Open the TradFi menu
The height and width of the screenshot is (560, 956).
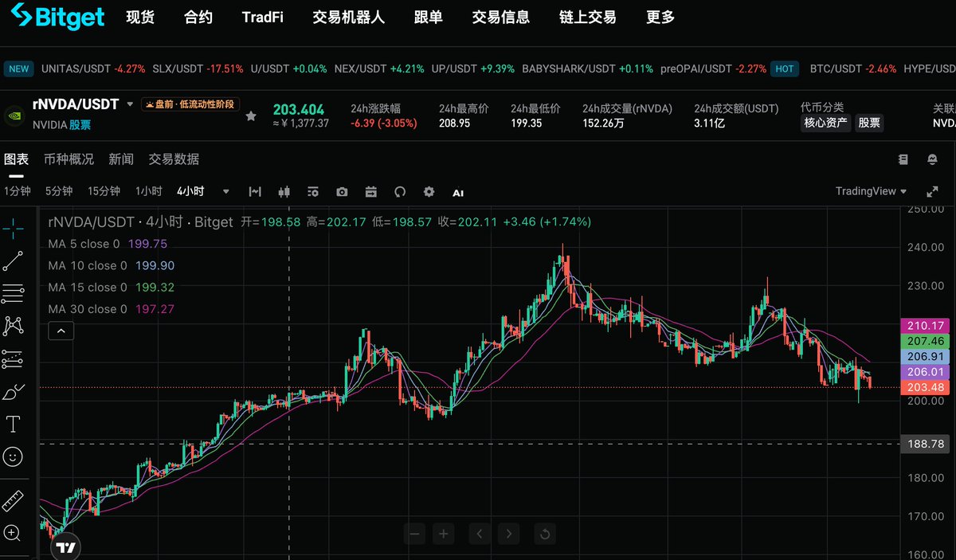(262, 17)
